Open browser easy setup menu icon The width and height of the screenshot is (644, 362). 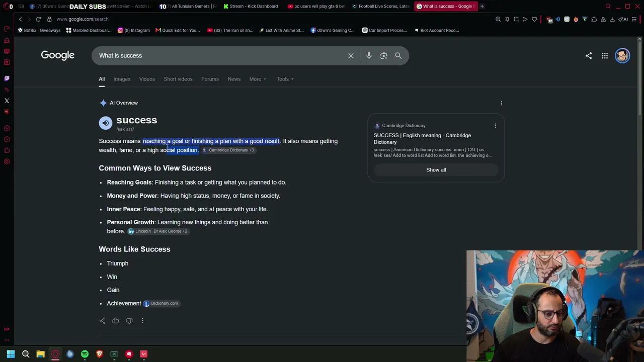(634, 19)
